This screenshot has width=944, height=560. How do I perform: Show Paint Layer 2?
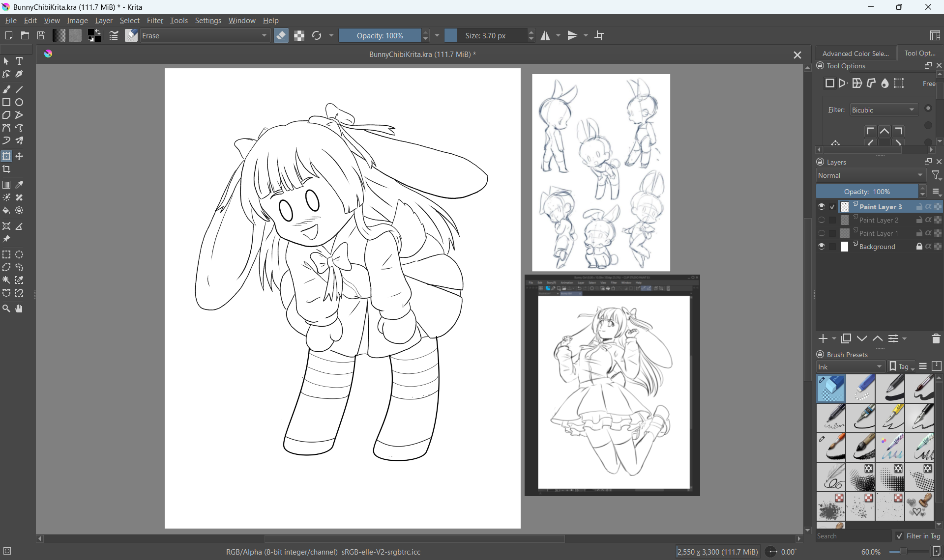pyautogui.click(x=822, y=220)
